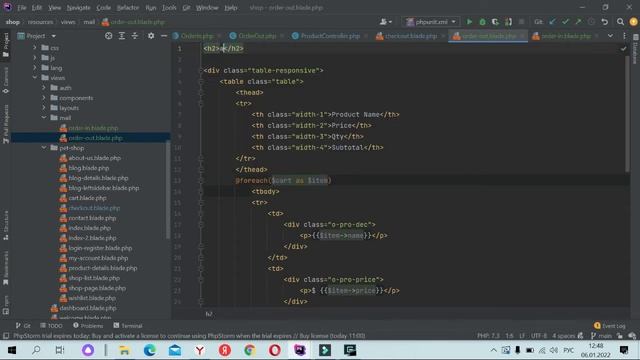Open phpunit.xml run configuration dropdown
The width and height of the screenshot is (640, 360).
[x=431, y=22]
